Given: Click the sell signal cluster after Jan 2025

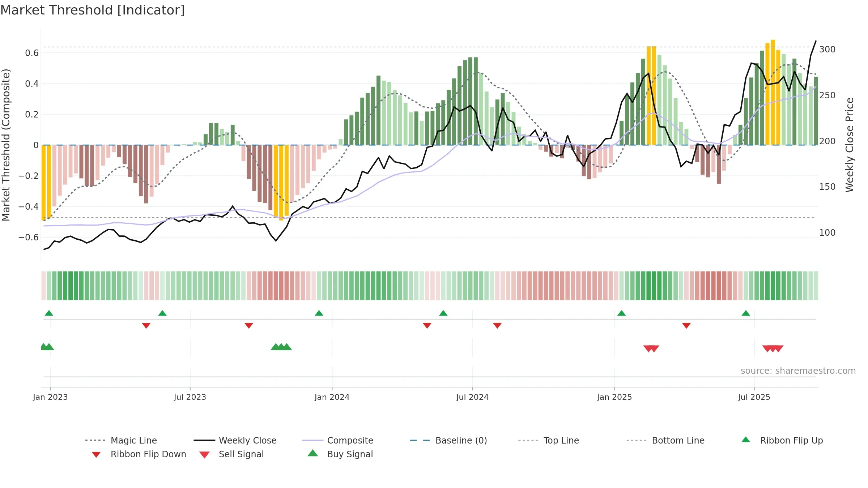Looking at the screenshot, I should (651, 349).
